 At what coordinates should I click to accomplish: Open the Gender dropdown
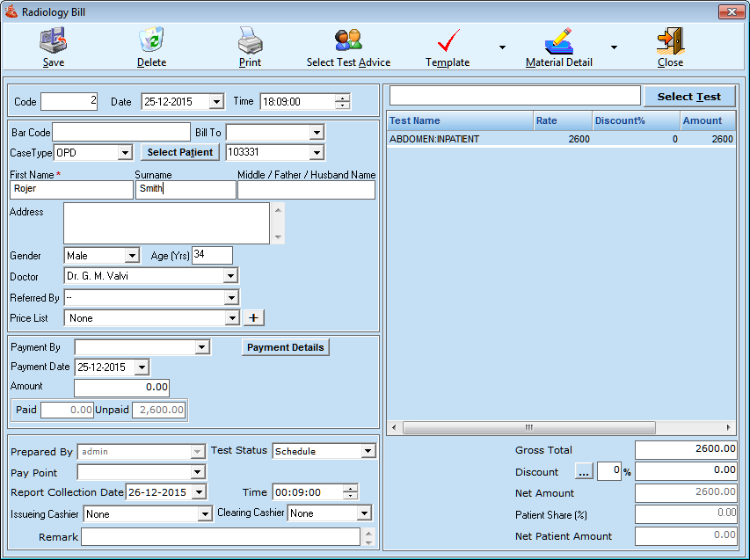pos(132,256)
